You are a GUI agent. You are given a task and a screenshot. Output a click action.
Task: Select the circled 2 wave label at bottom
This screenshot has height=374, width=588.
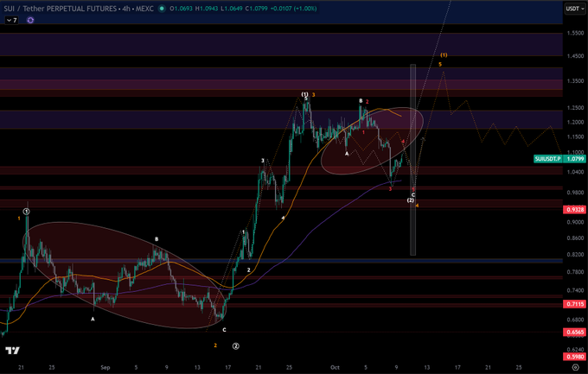click(x=235, y=346)
